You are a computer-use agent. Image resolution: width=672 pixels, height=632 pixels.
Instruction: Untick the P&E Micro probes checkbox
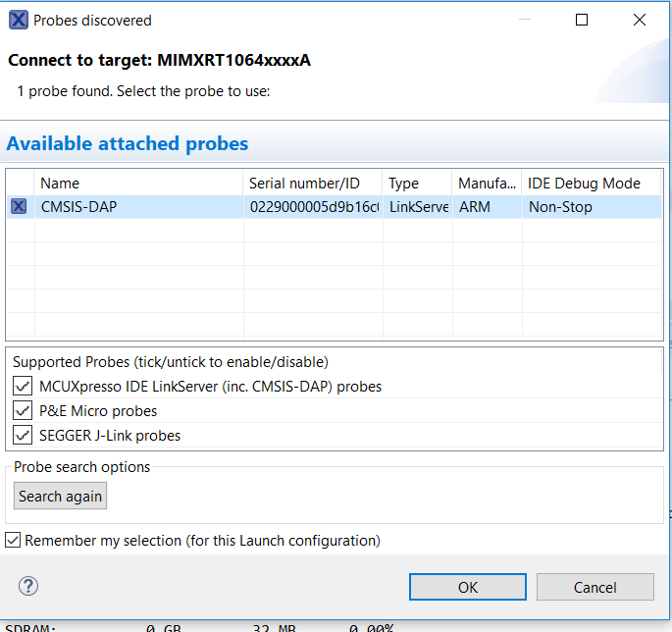22,411
